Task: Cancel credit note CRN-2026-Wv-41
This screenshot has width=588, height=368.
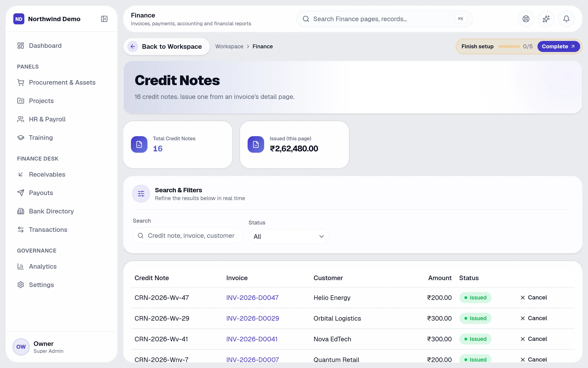Action: [534, 339]
